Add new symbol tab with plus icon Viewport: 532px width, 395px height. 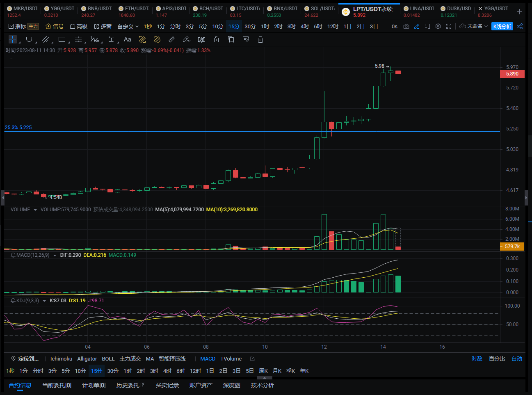click(519, 11)
